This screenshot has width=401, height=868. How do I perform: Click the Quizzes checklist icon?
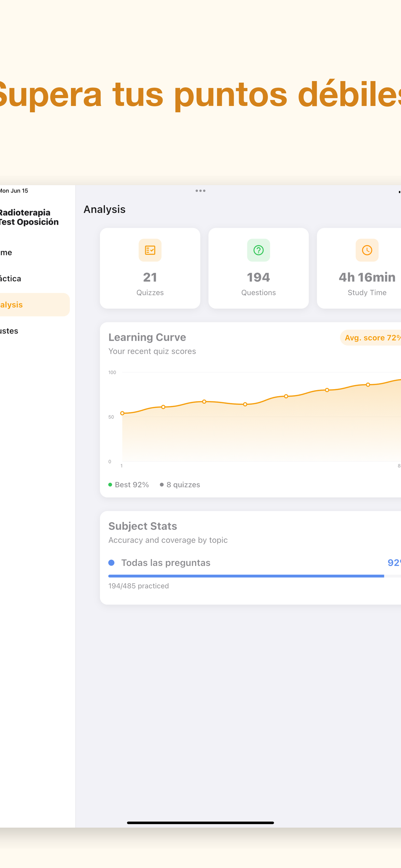pyautogui.click(x=150, y=250)
